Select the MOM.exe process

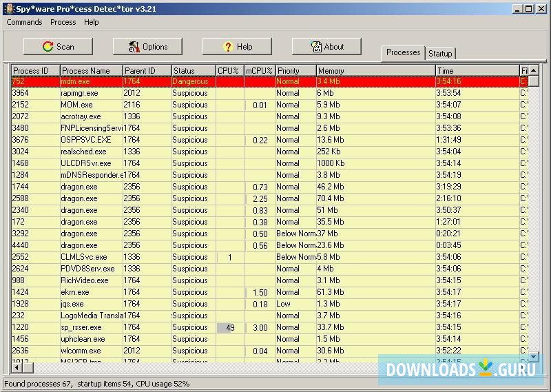pyautogui.click(x=270, y=105)
